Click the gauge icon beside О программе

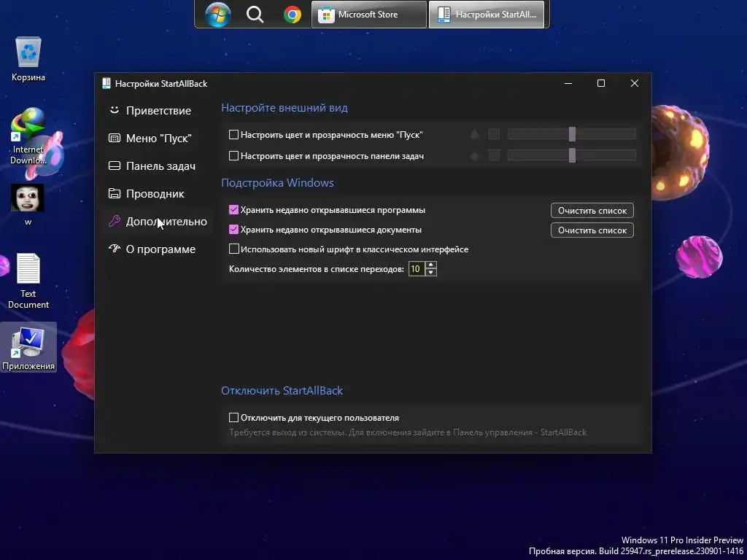[x=115, y=248]
